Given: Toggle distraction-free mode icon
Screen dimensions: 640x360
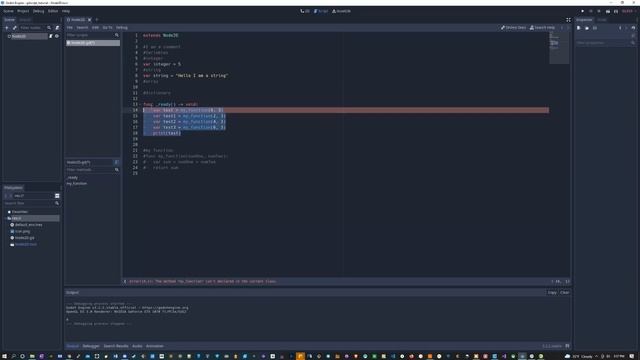Looking at the screenshot, I should click(x=568, y=20).
